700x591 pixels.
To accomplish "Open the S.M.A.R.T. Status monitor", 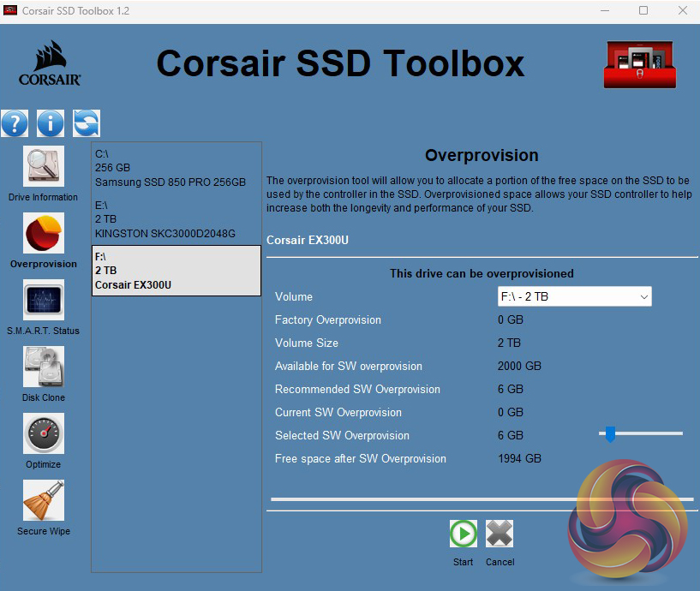I will point(43,301).
